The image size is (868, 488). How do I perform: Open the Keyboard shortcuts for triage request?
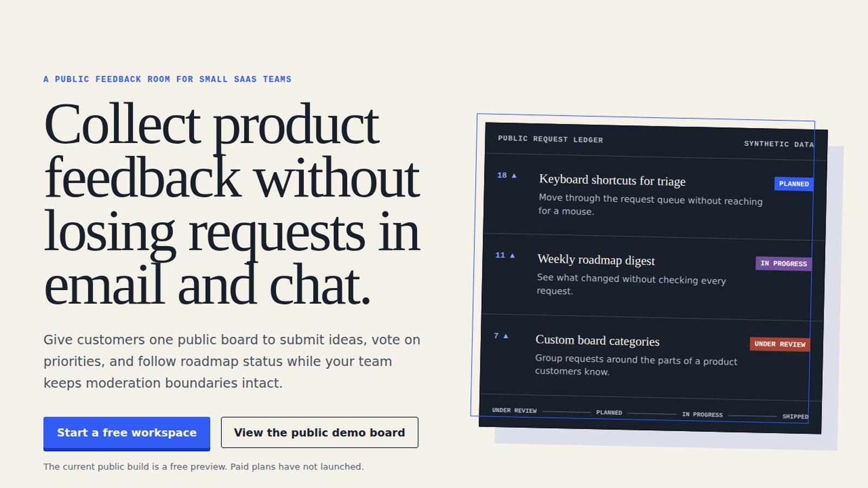[x=612, y=180]
